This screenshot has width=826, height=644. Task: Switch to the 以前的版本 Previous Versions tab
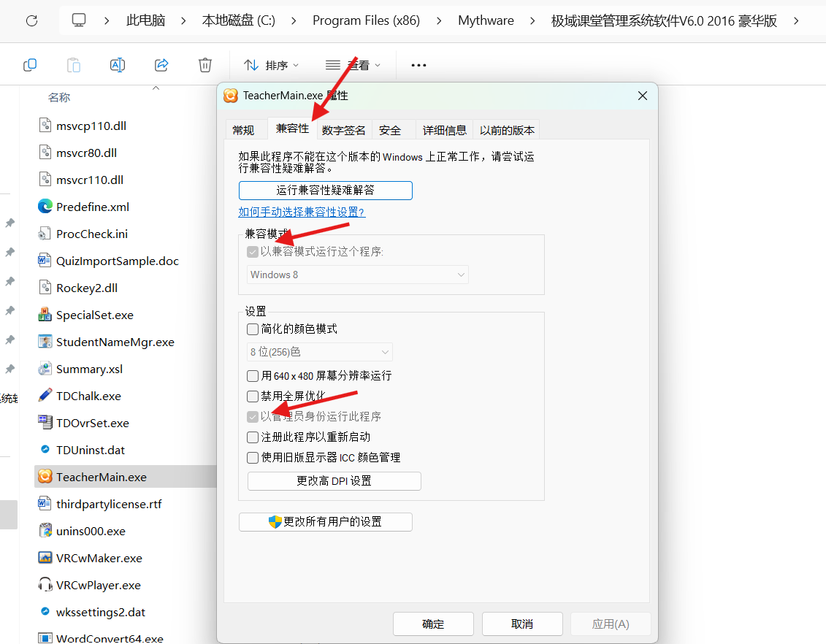click(x=507, y=130)
